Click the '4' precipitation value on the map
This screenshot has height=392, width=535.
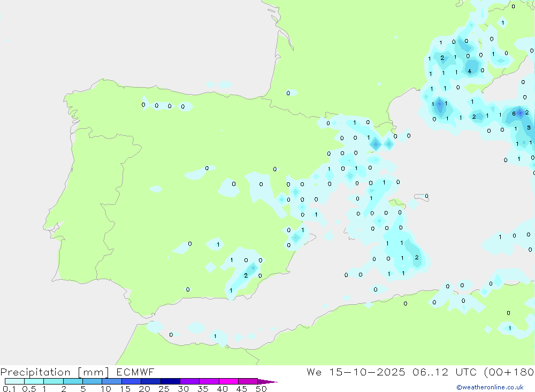[x=470, y=71]
